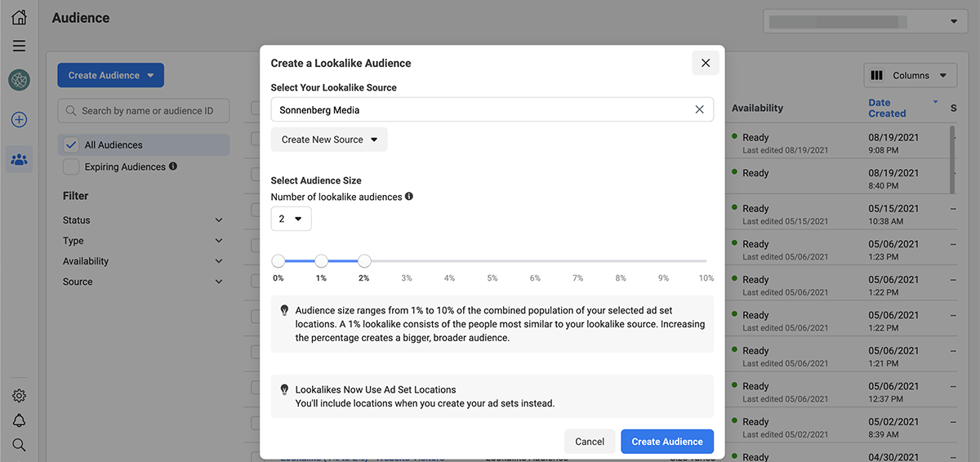Open the Columns menu

pos(910,75)
